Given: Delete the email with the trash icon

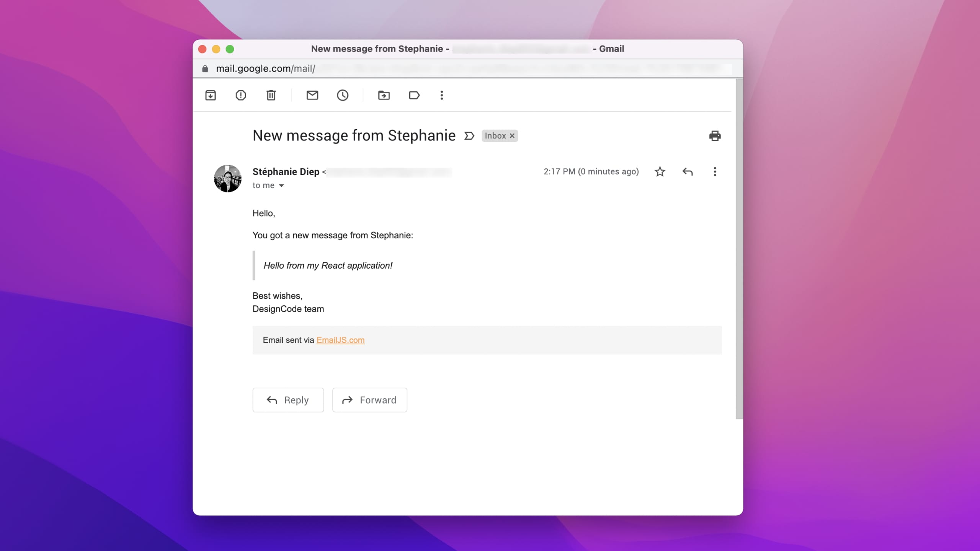Looking at the screenshot, I should [x=271, y=95].
